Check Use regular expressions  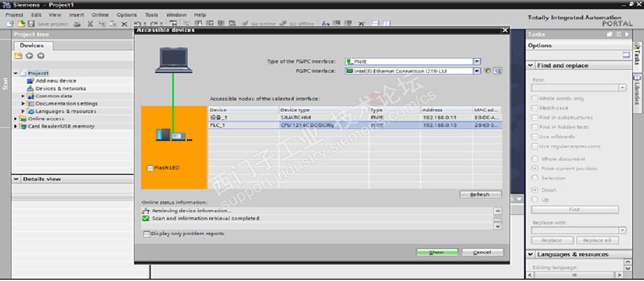534,146
